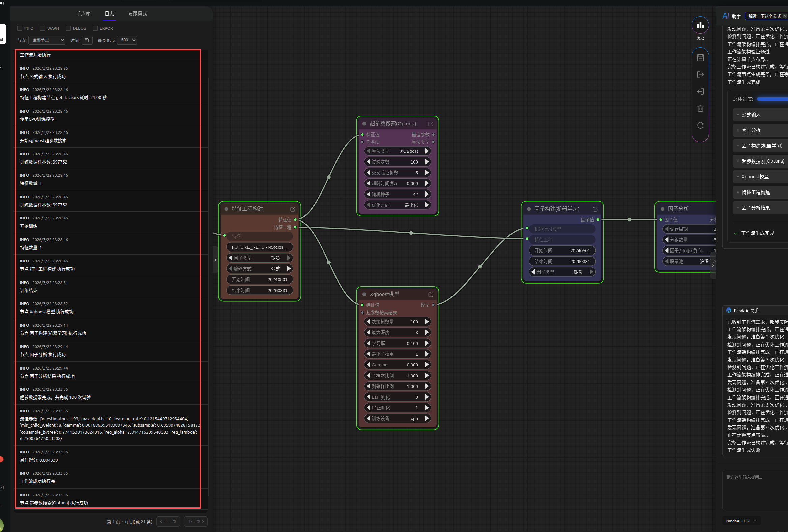The image size is (788, 532).
Task: Click the 下一页 next page button
Action: coord(196,522)
